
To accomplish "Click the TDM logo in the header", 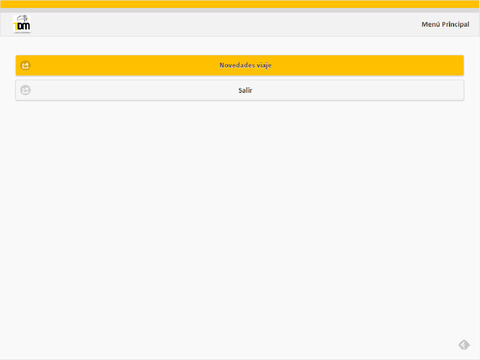I will click(22, 24).
